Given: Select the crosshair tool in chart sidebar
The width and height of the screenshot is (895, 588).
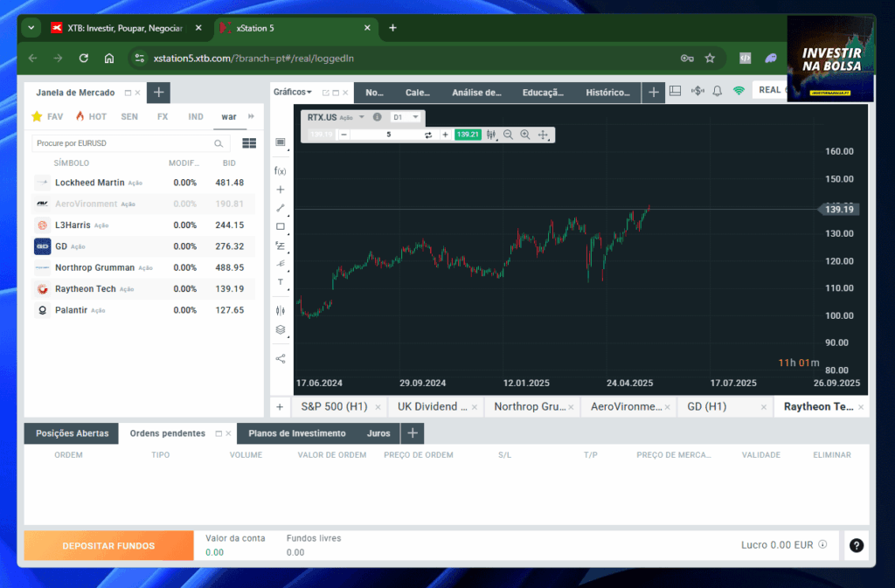Looking at the screenshot, I should (281, 190).
